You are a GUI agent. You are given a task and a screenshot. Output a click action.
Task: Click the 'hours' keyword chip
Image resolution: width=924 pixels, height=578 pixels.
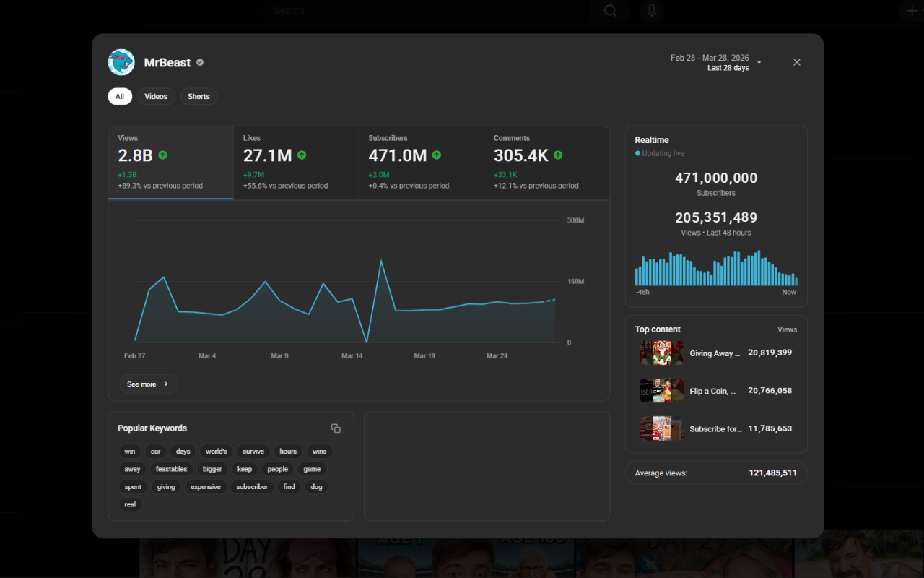(288, 452)
